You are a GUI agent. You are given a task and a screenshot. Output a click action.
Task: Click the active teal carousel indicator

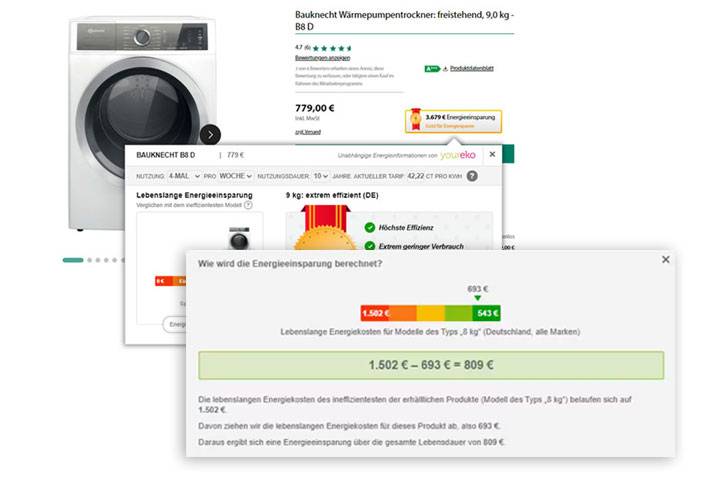point(73,260)
